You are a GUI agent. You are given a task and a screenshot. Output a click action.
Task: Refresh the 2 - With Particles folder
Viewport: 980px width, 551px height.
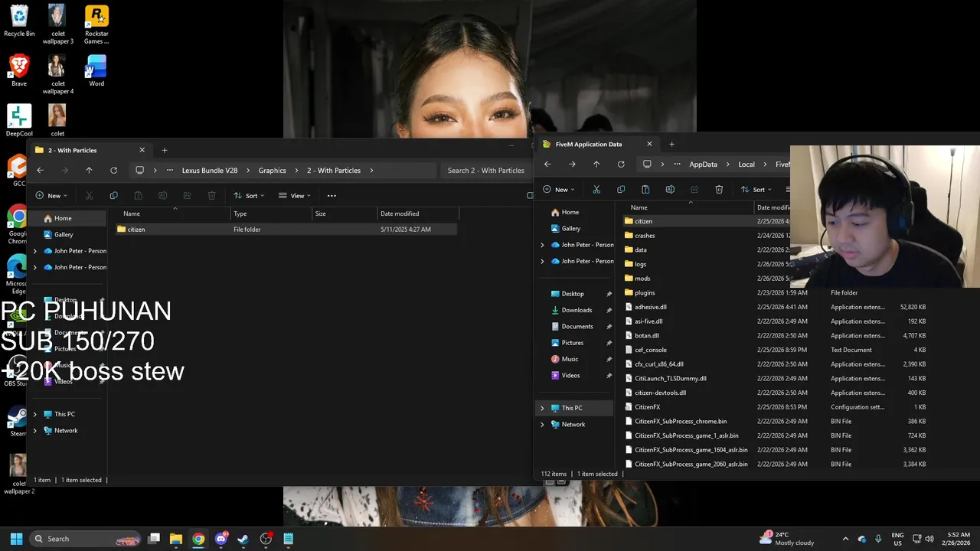[x=113, y=171]
